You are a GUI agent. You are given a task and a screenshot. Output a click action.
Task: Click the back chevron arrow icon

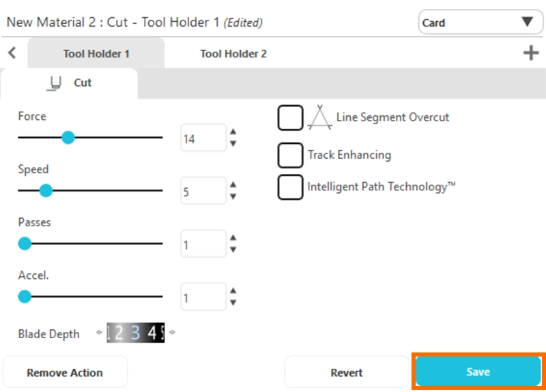click(12, 53)
